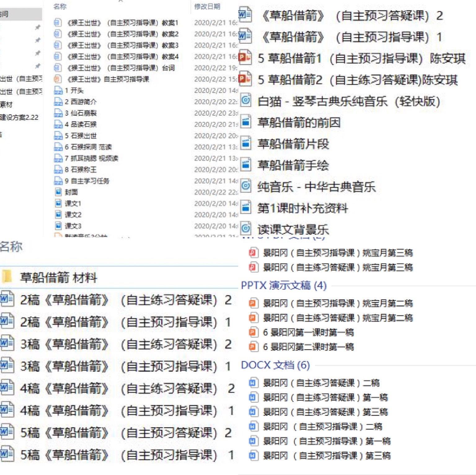Click PowerPoint icon of 5 草船借箭1 陈安琪
Image resolution: width=476 pixels, height=475 pixels.
coord(245,57)
